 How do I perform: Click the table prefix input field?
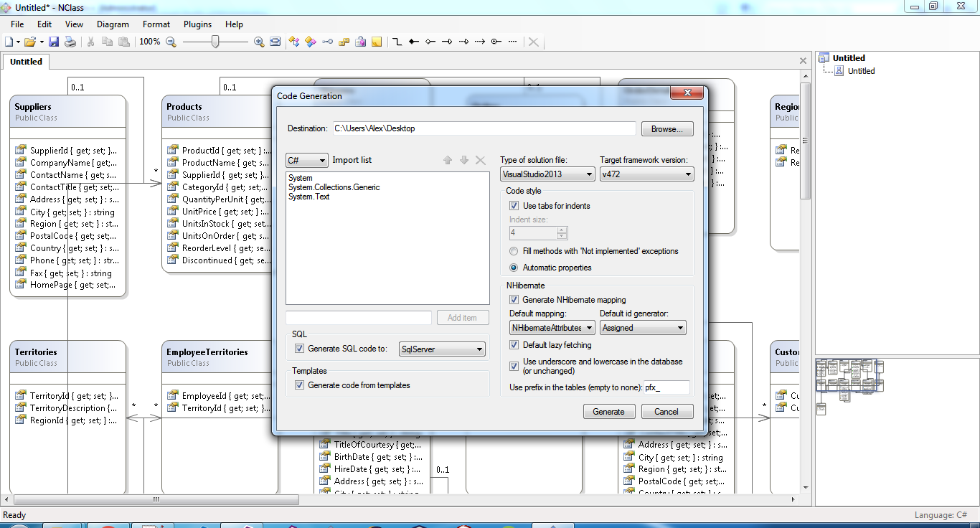pyautogui.click(x=666, y=387)
